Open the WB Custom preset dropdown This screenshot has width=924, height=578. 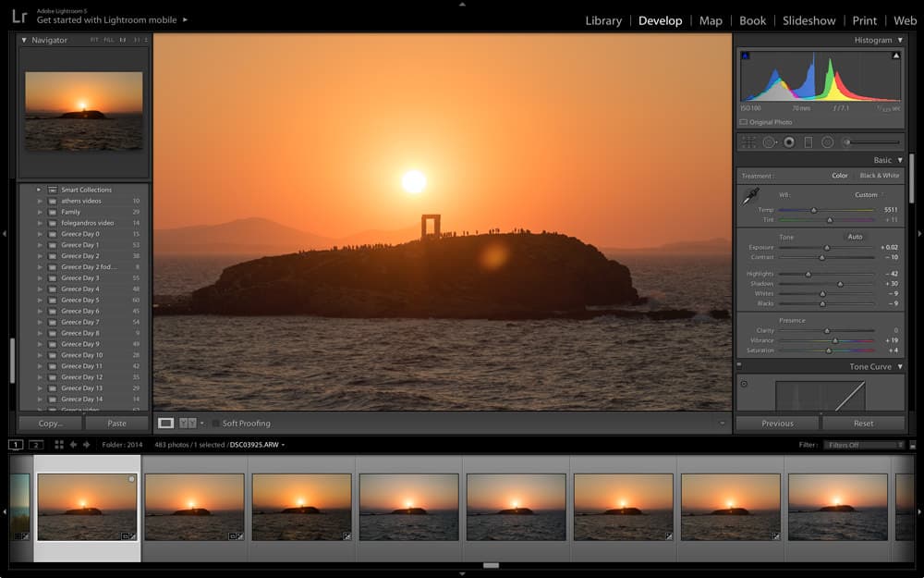[x=869, y=194]
